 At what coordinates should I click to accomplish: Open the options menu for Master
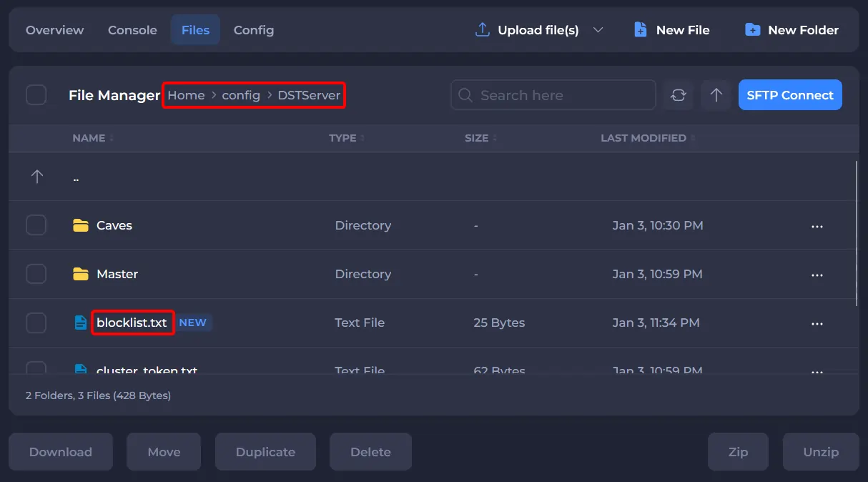[x=817, y=275]
